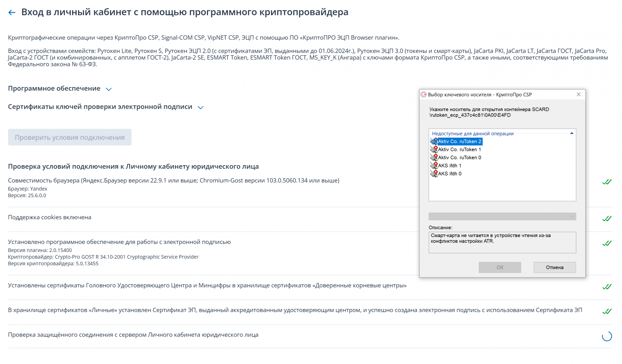This screenshot has height=364, width=622.
Task: Click the heading Проверка условий подключения
Action: (x=133, y=166)
